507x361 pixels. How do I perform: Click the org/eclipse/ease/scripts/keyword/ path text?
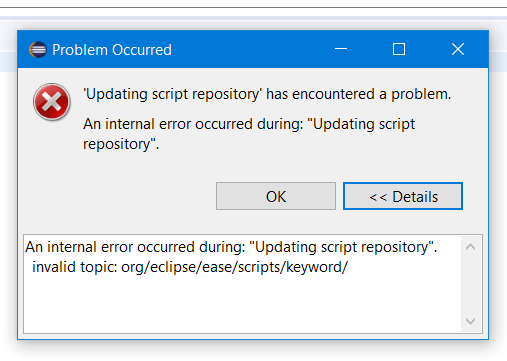pos(234,267)
